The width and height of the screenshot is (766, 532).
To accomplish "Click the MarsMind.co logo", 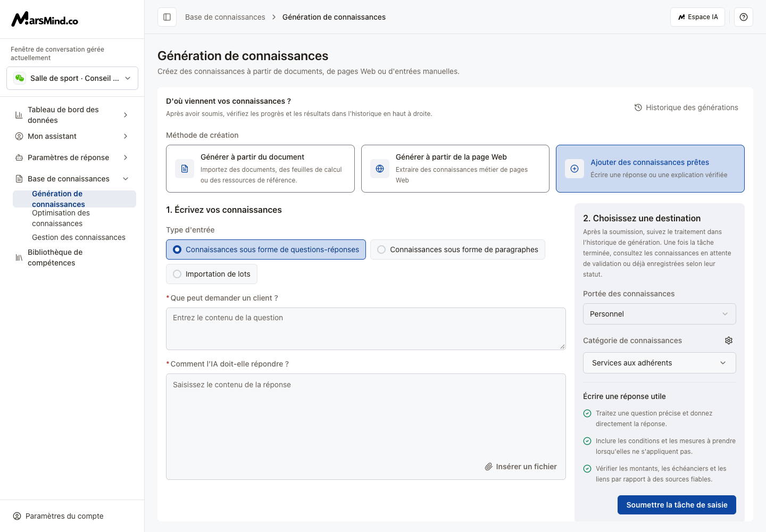I will pos(45,19).
